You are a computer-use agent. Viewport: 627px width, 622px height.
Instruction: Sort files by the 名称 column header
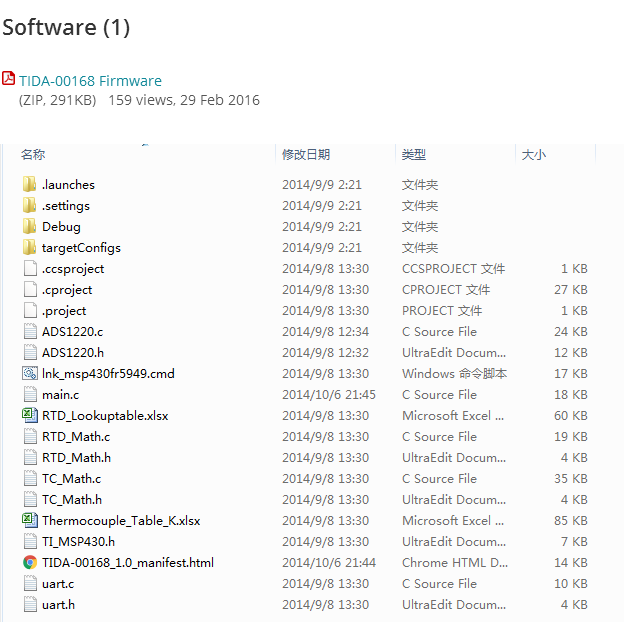[x=33, y=154]
